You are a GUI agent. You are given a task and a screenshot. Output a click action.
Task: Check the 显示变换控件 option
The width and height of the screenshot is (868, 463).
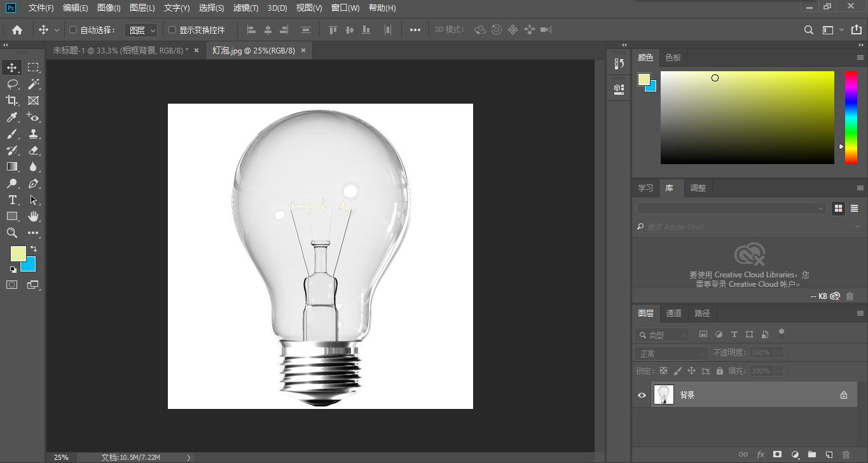(172, 30)
